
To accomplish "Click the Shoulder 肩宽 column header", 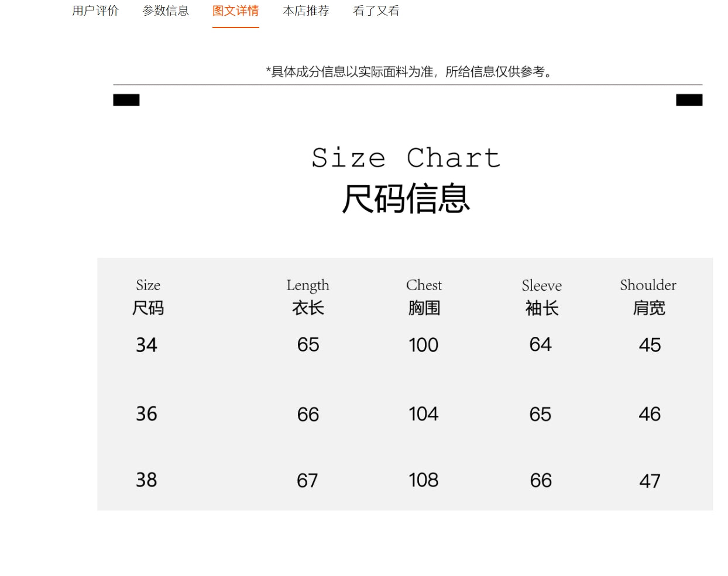I will [648, 296].
